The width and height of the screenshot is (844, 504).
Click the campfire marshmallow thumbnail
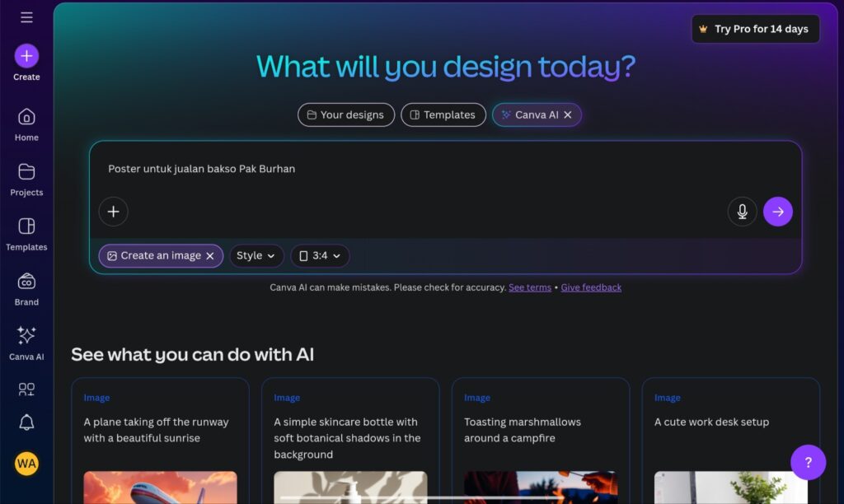pos(541,488)
